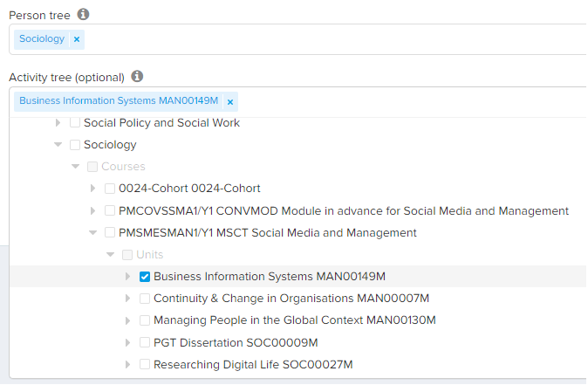This screenshot has width=588, height=385.
Task: Click the Activity tree info icon
Action: click(x=137, y=77)
